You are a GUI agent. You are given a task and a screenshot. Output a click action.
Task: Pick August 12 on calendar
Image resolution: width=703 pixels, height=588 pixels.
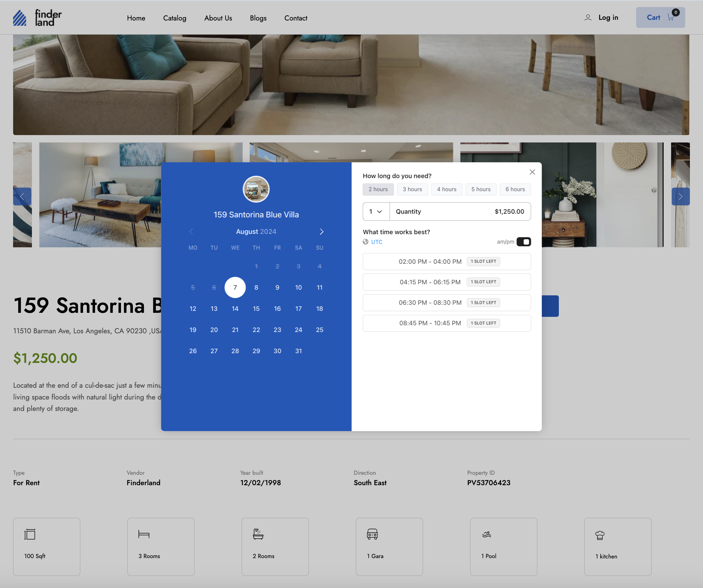pos(193,308)
